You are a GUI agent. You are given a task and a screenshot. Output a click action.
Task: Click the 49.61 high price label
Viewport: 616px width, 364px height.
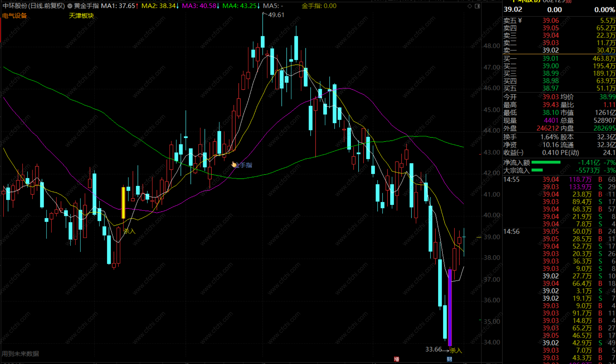click(x=276, y=15)
